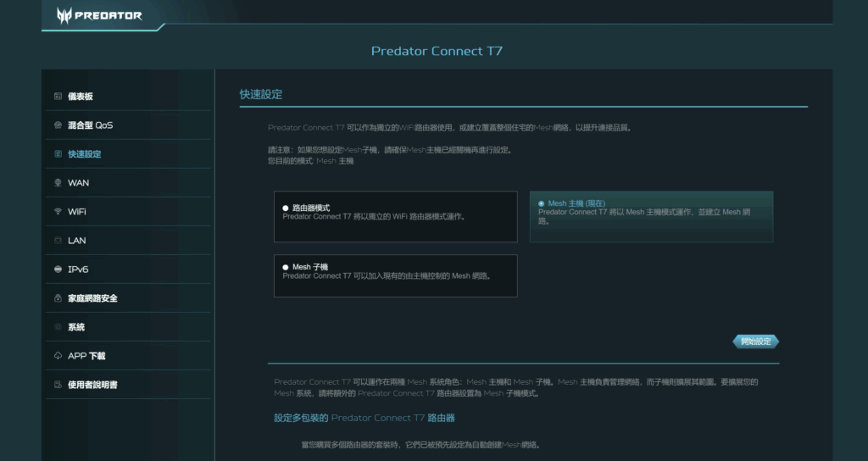
Task: Click the Predator Connect T7 page title
Action: pos(437,51)
